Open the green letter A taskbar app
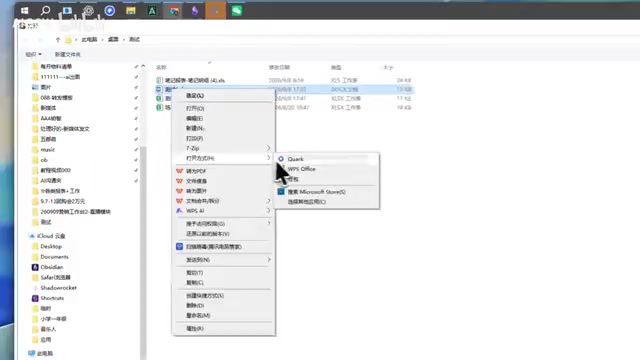The height and width of the screenshot is (360, 640). tap(152, 11)
